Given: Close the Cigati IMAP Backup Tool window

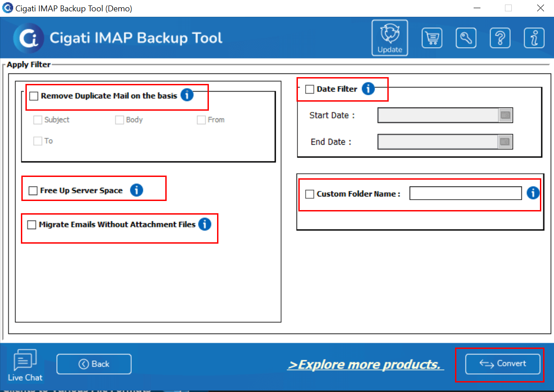Looking at the screenshot, I should (x=540, y=8).
